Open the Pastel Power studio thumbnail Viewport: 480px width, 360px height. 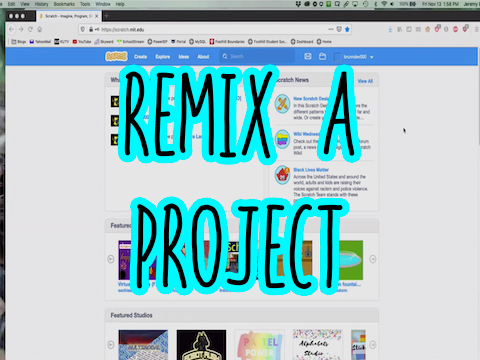[260, 345]
